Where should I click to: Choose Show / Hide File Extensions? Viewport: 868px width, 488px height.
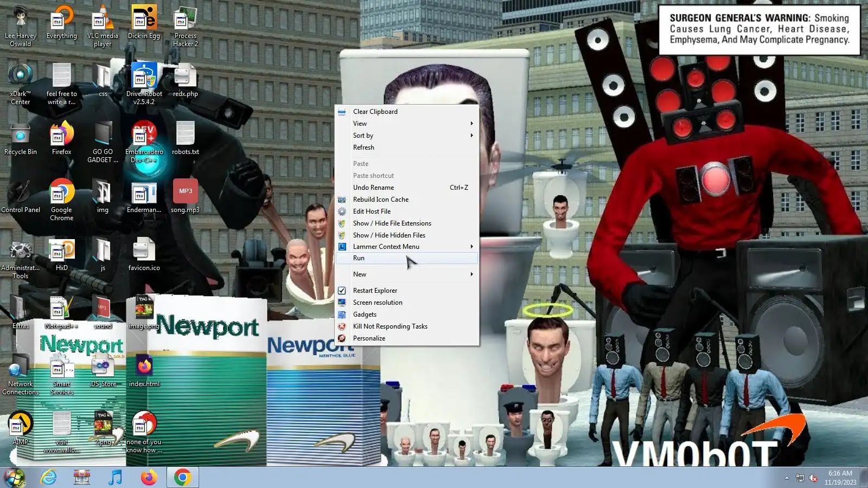click(x=407, y=223)
